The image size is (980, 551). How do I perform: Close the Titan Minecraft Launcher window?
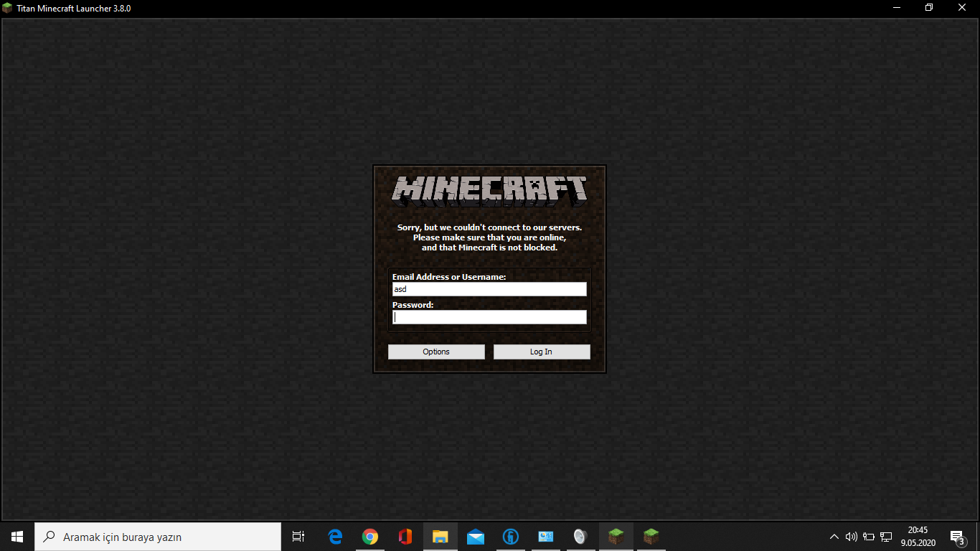[962, 8]
